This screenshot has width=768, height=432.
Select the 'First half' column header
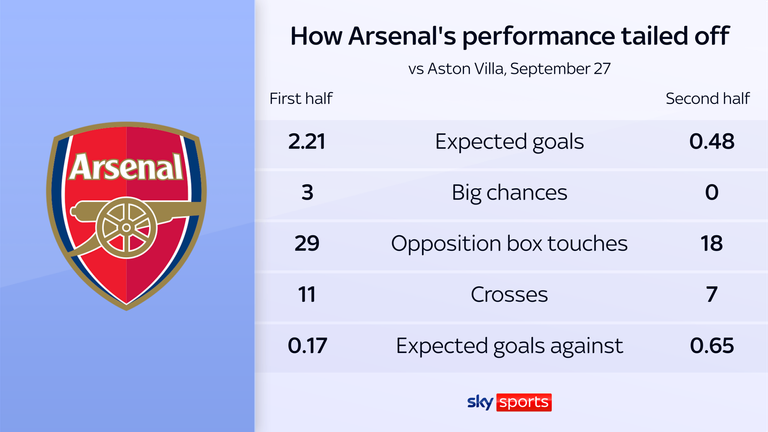301,98
